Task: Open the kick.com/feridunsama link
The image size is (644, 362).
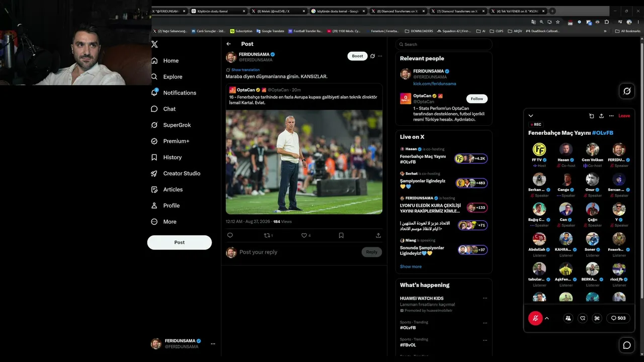Action: (435, 83)
